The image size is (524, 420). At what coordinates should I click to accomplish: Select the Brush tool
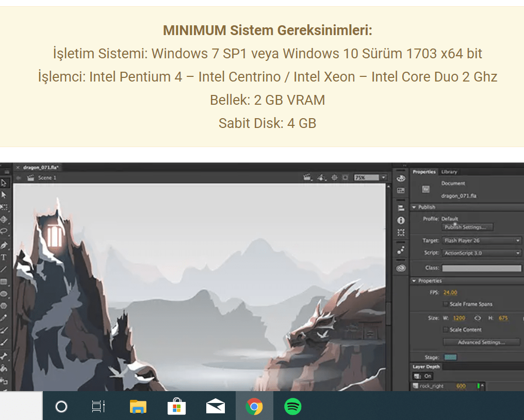click(4, 342)
